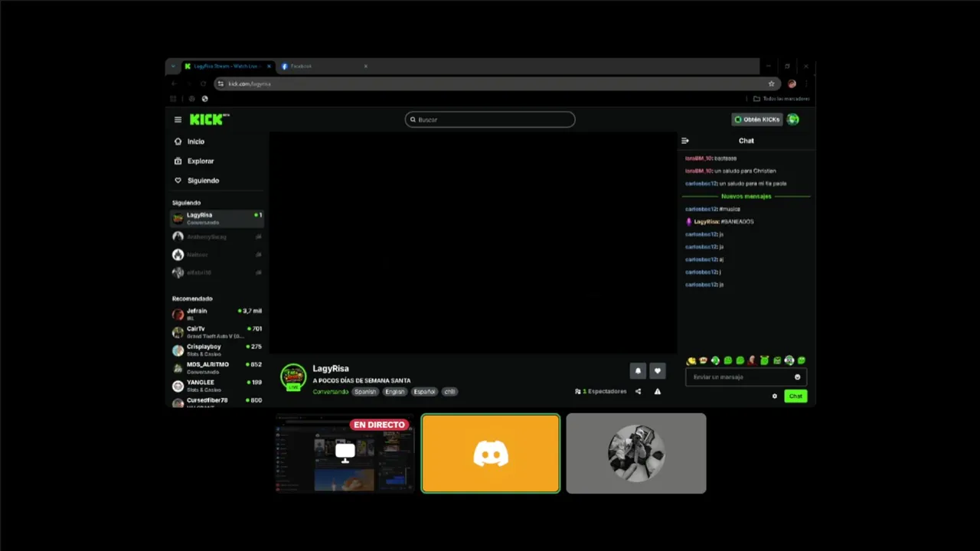Click carlosbec12 username in the #musica message
The height and width of the screenshot is (551, 980).
pos(701,209)
